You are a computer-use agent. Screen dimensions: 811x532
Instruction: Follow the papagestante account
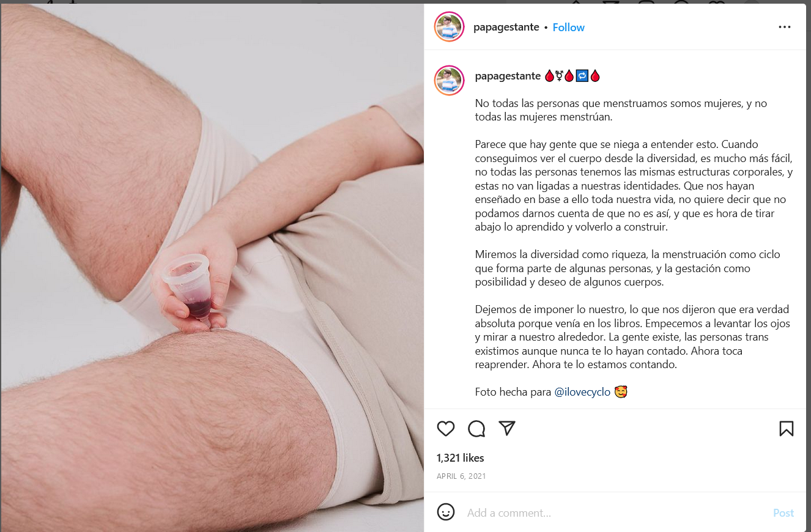[569, 28]
